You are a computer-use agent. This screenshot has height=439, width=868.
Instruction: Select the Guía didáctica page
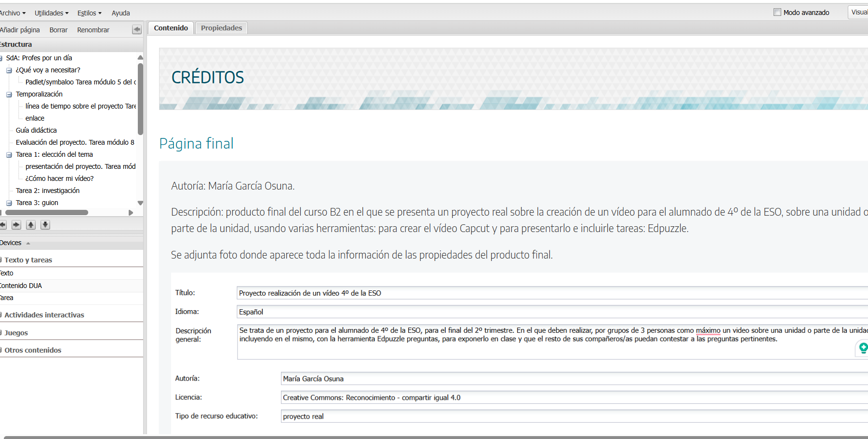[36, 130]
